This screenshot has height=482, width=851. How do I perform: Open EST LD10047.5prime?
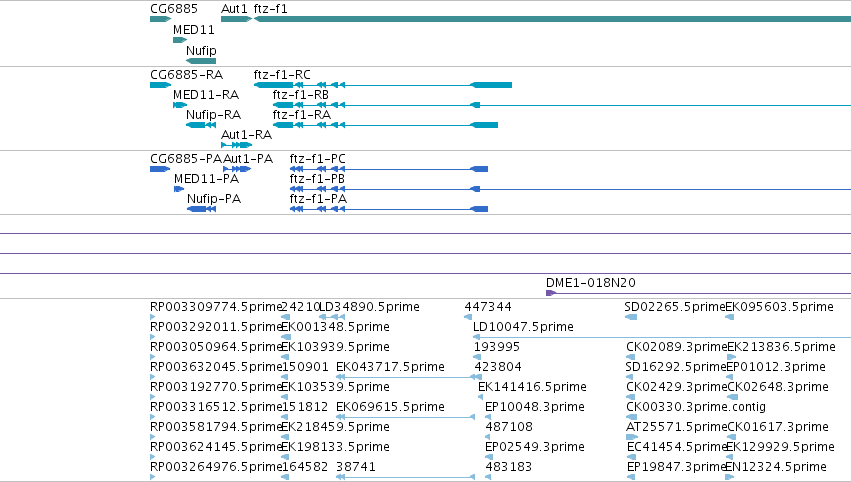coord(523,327)
